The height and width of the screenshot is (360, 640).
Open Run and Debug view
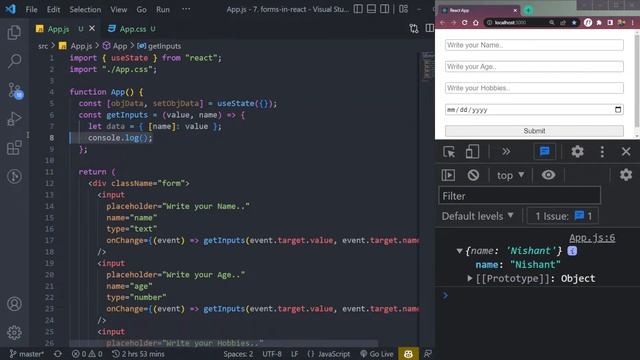(14, 119)
